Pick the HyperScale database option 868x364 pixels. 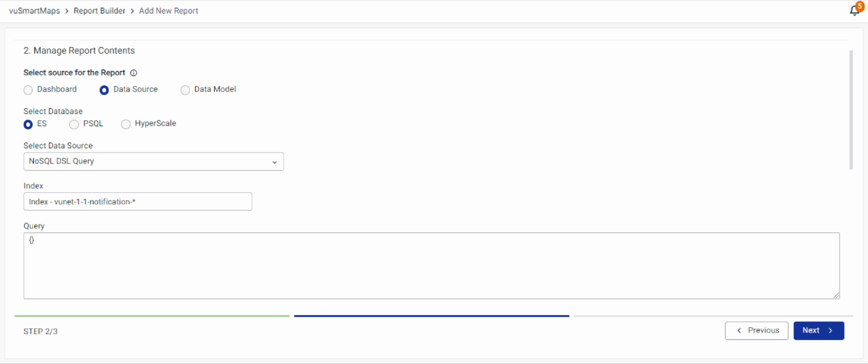click(126, 124)
